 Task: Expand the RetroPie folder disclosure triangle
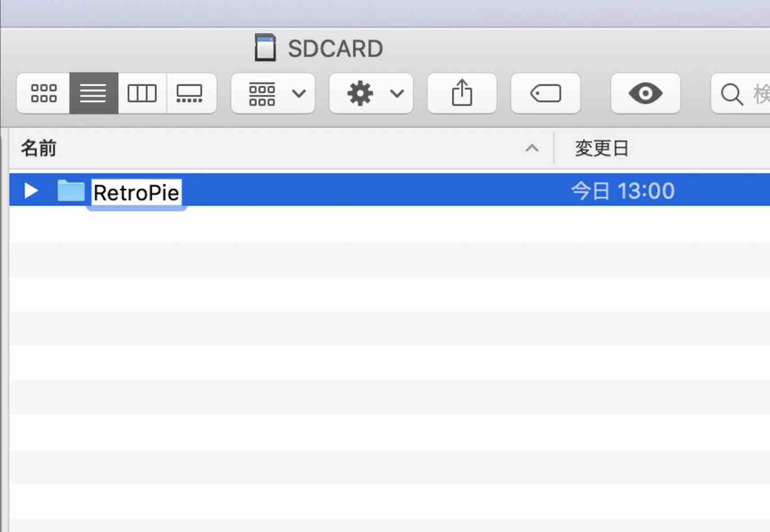point(31,191)
